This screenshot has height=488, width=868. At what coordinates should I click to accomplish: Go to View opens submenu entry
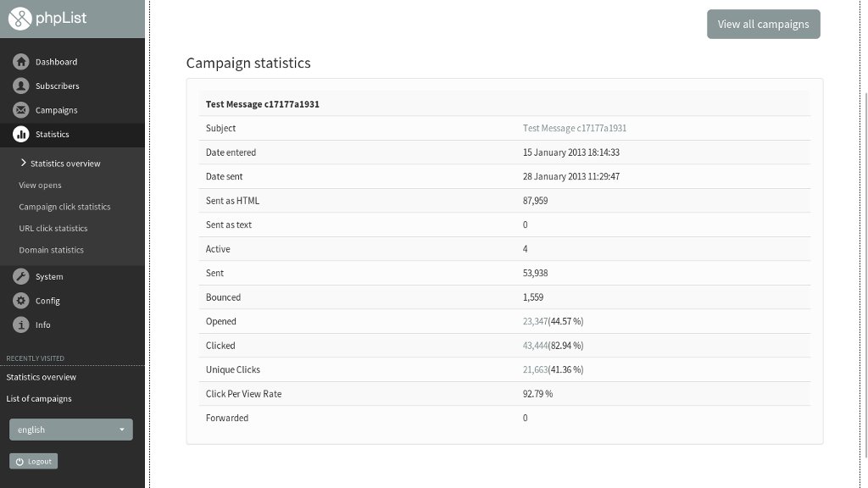[x=40, y=185]
